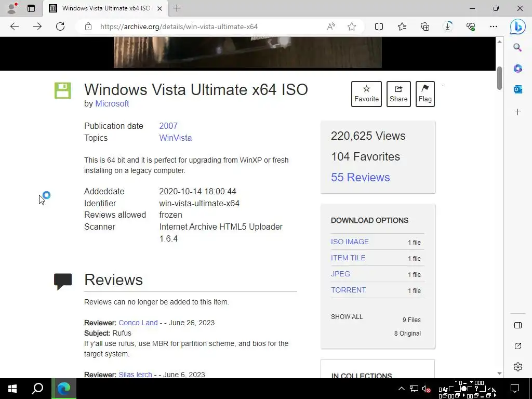Add page to favorites with star icon
This screenshot has height=399, width=532.
352,26
